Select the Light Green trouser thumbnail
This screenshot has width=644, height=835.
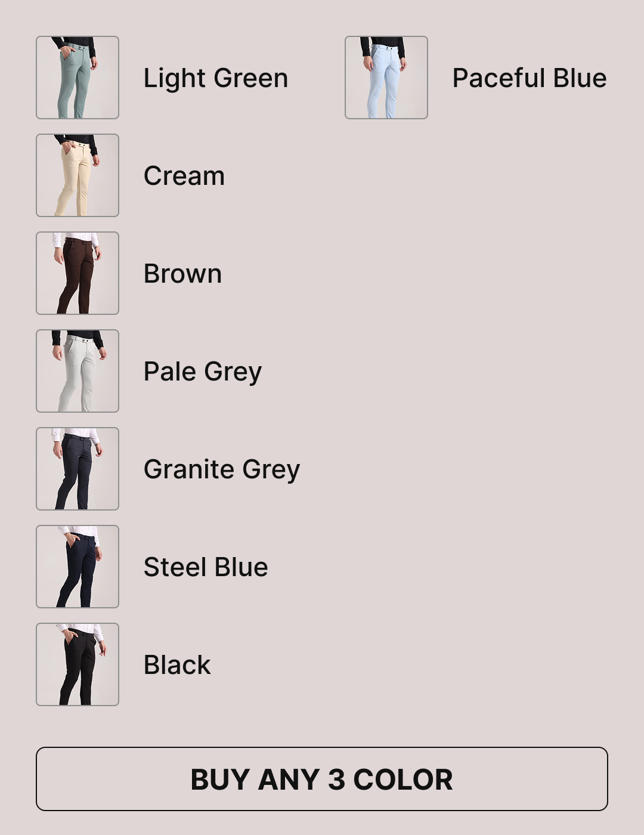point(78,78)
